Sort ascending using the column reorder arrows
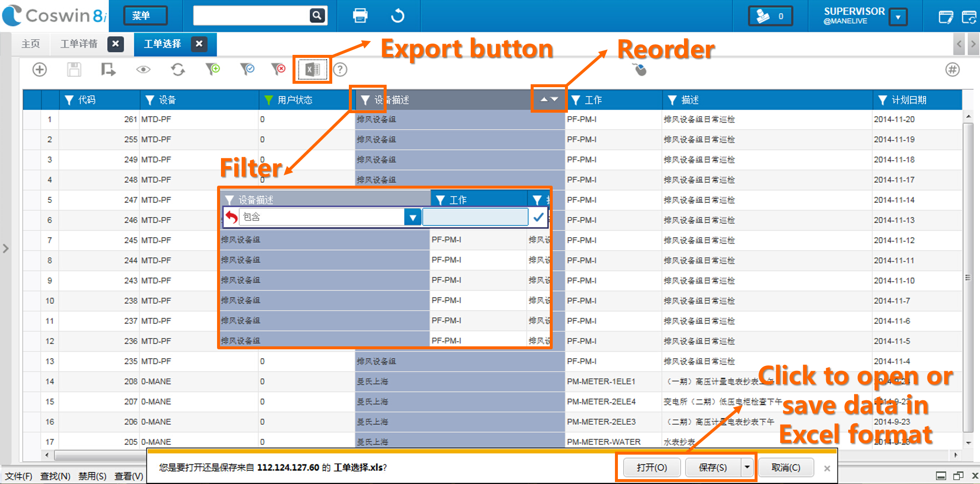The width and height of the screenshot is (980, 484). coord(544,99)
